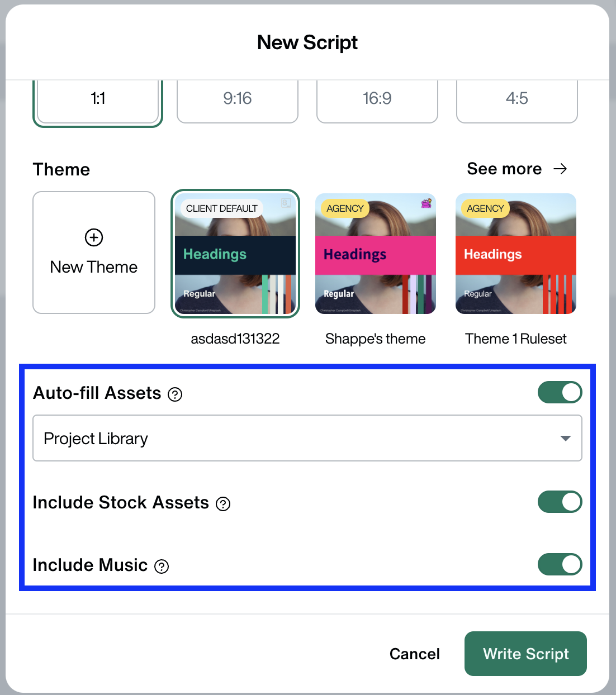The height and width of the screenshot is (695, 616).
Task: Click the Project Library dropdown arrow
Action: point(566,439)
